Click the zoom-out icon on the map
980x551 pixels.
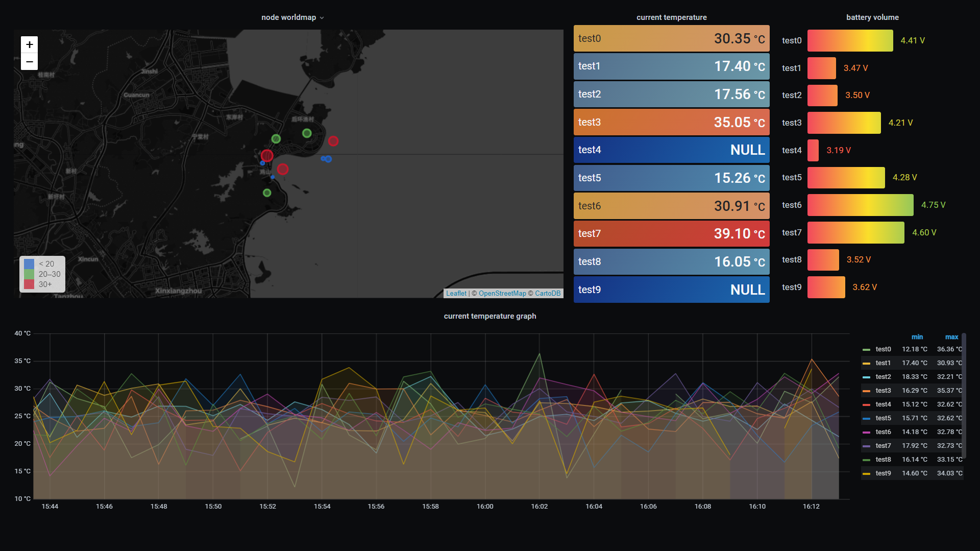click(x=29, y=61)
